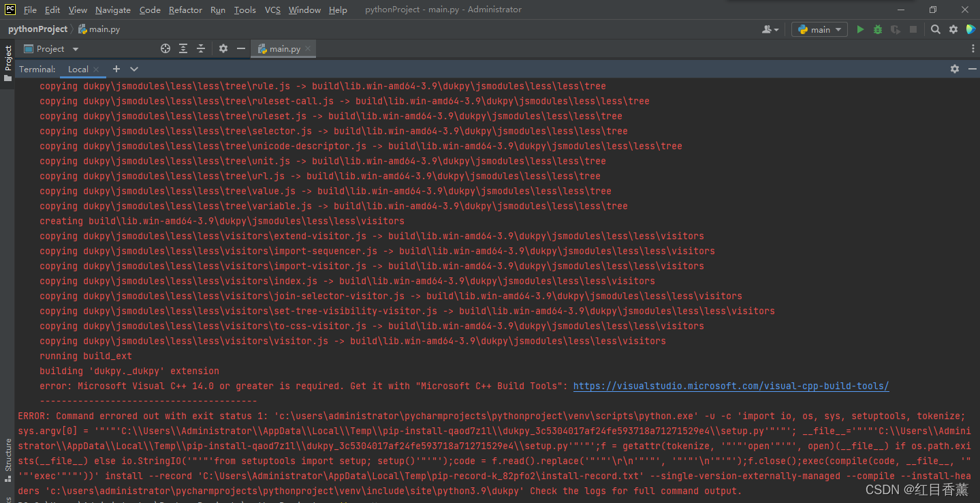The image size is (980, 503).
Task: Open Search Everywhere magnifier icon
Action: click(x=936, y=29)
